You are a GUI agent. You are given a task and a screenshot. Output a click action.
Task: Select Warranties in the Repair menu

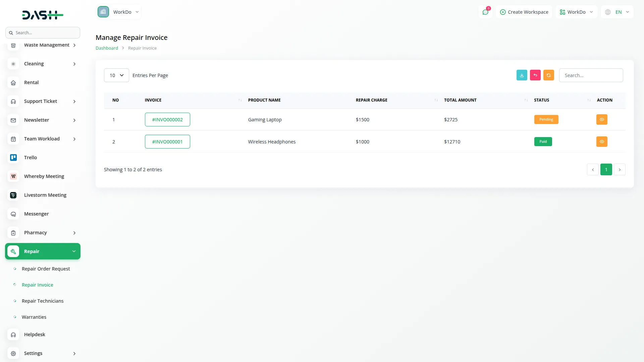click(34, 317)
